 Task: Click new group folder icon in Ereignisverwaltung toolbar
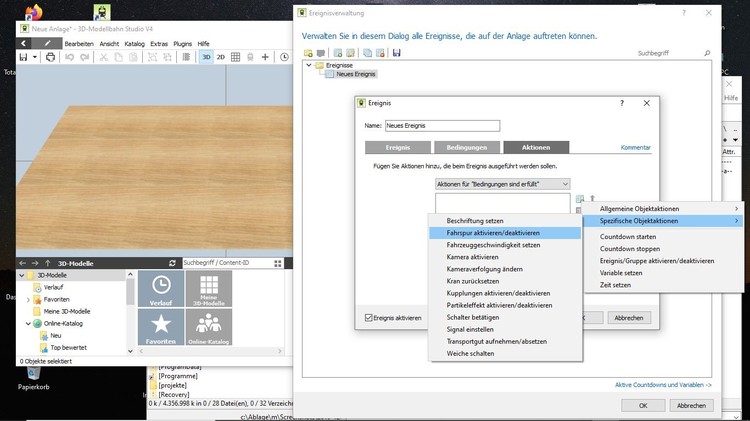pyautogui.click(x=308, y=53)
